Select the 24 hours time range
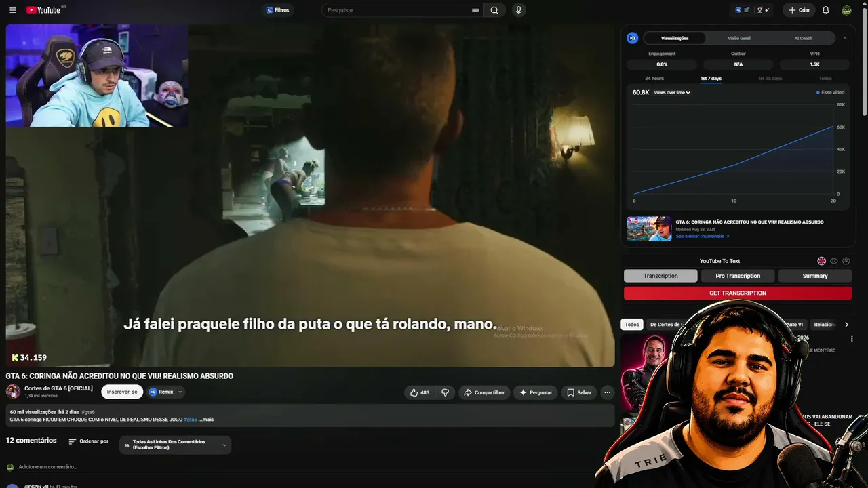The width and height of the screenshot is (868, 488). click(654, 79)
